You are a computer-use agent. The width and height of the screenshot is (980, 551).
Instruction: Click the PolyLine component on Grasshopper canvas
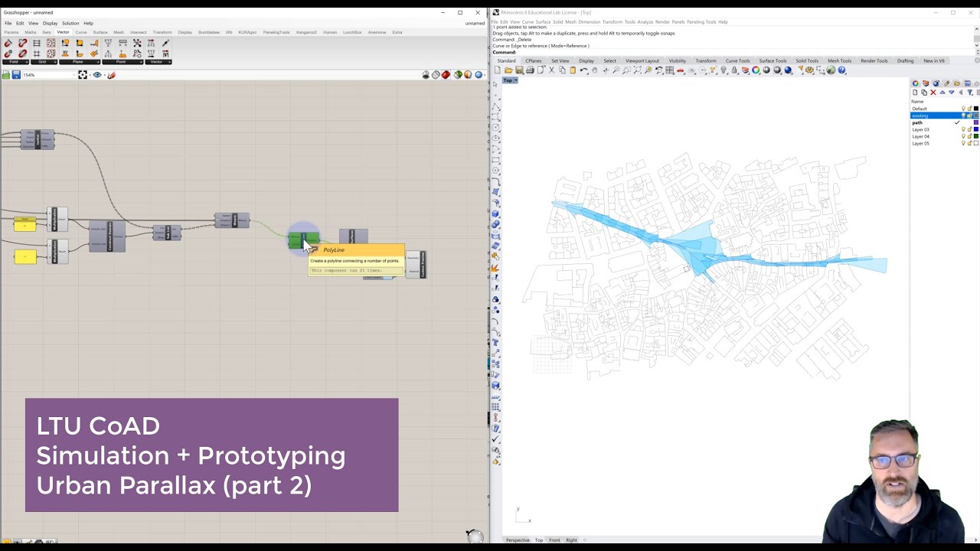(x=303, y=240)
